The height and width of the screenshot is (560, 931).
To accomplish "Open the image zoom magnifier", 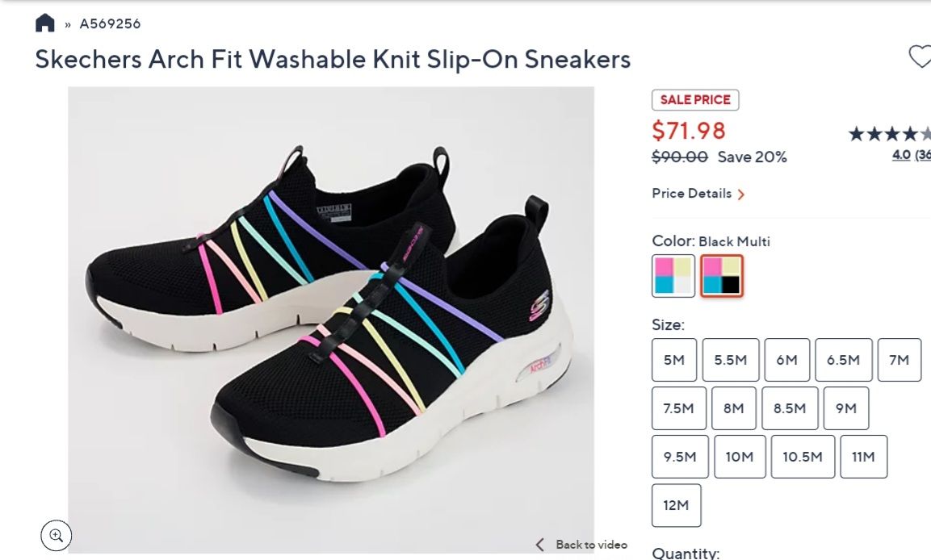I will tap(55, 535).
